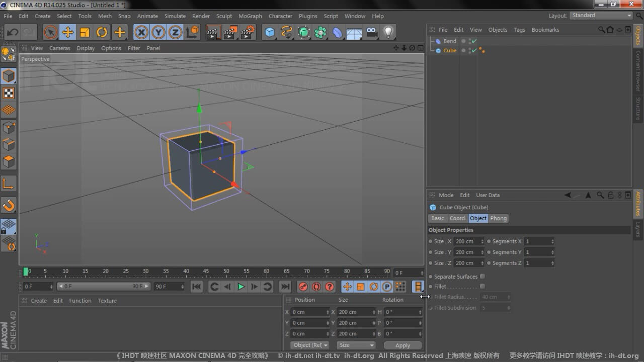Switch to Polygons mode
This screenshot has height=362, width=644.
tap(9, 162)
